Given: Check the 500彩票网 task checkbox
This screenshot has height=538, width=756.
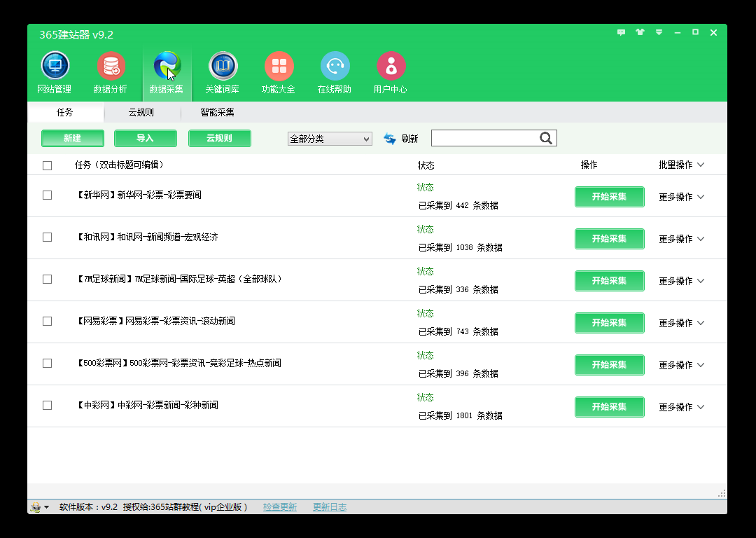Looking at the screenshot, I should point(48,363).
